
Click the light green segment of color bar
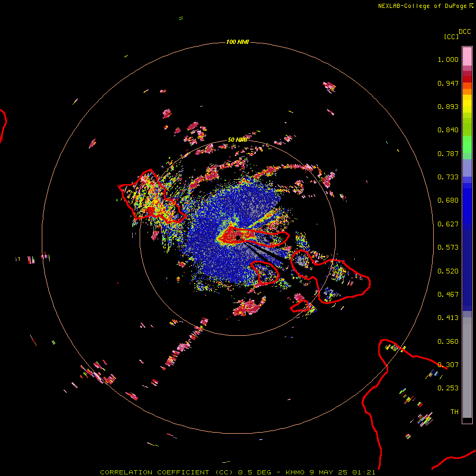[467, 144]
